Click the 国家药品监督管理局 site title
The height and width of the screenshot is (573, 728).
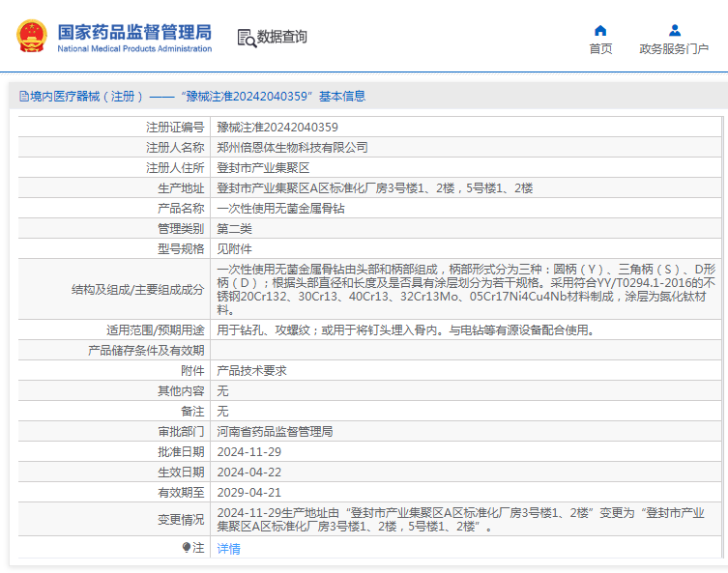pyautogui.click(x=134, y=31)
